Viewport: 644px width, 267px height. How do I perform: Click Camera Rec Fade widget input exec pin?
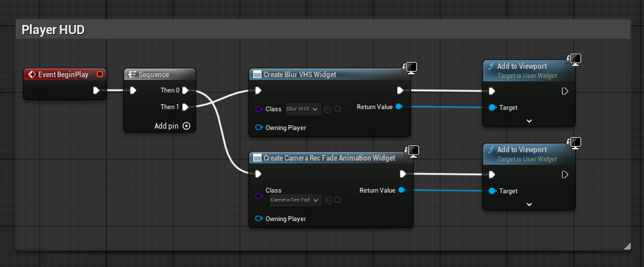tap(258, 174)
